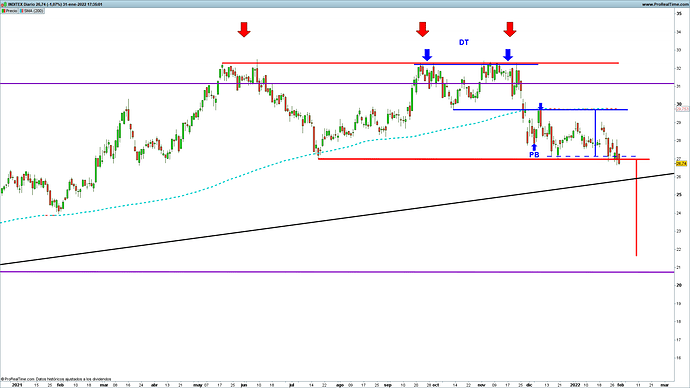Select the PB annotation label
This screenshot has width=690, height=388.
[x=534, y=155]
